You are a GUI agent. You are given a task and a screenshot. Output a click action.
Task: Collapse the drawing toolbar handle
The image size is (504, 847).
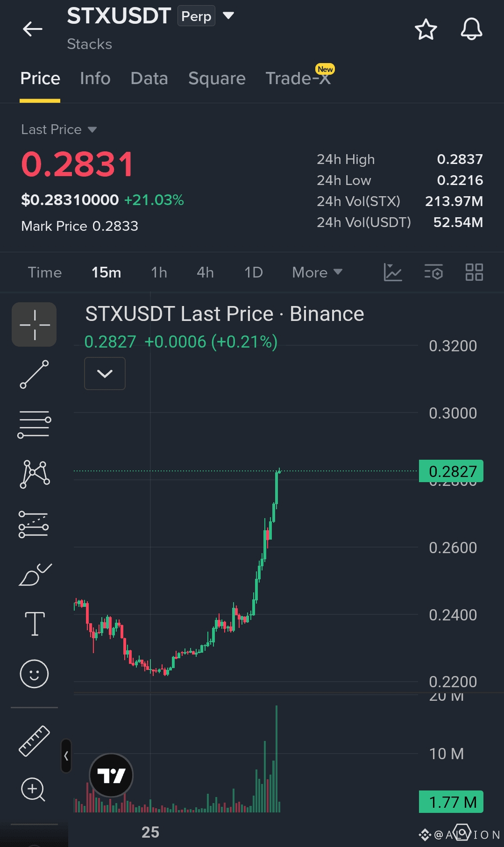(x=66, y=756)
